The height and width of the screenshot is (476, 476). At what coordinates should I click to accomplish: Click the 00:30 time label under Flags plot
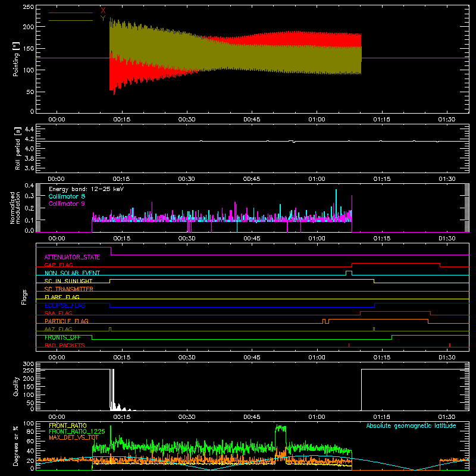[187, 358]
